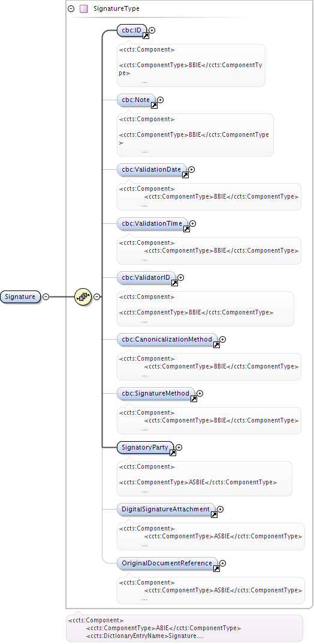Click the reference arrow on DigitalSignatureAttachment
The width and height of the screenshot is (314, 644).
pyautogui.click(x=214, y=514)
